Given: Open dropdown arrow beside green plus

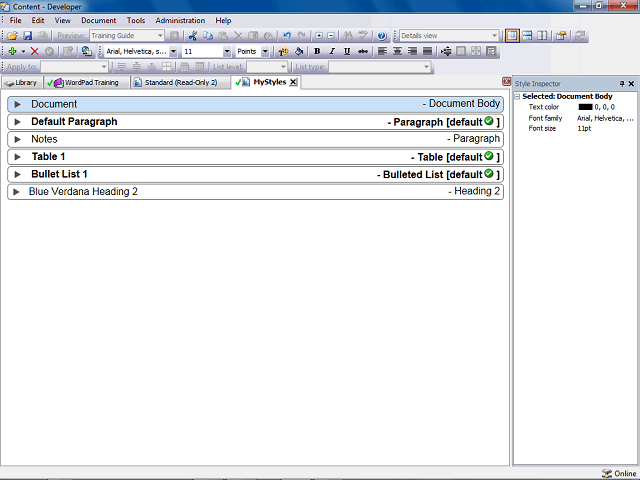Looking at the screenshot, I should click(x=23, y=51).
